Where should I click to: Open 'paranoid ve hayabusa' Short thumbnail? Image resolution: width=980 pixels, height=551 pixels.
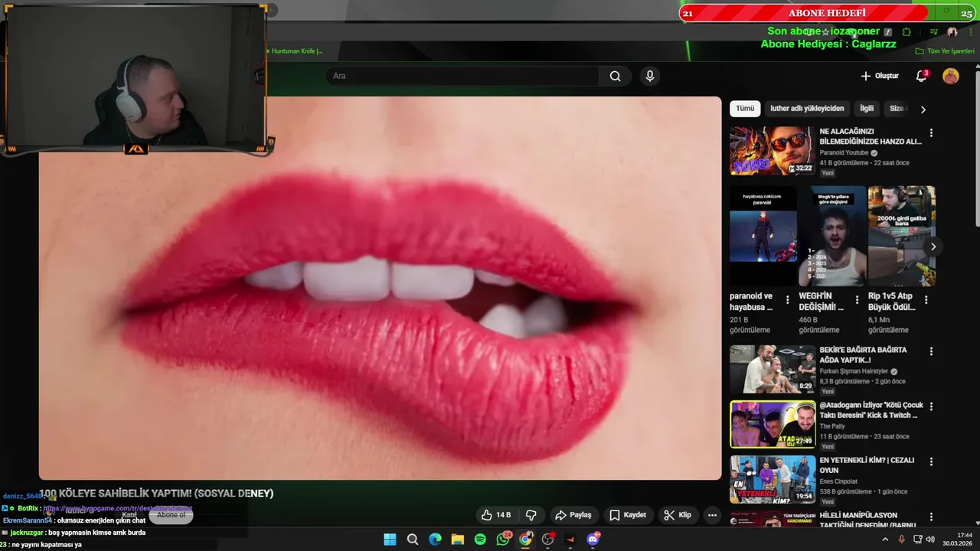click(763, 236)
